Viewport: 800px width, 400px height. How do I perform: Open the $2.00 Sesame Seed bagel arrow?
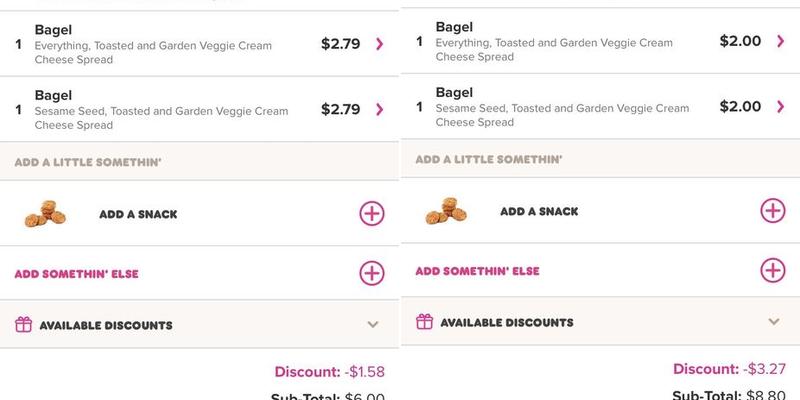click(x=780, y=107)
